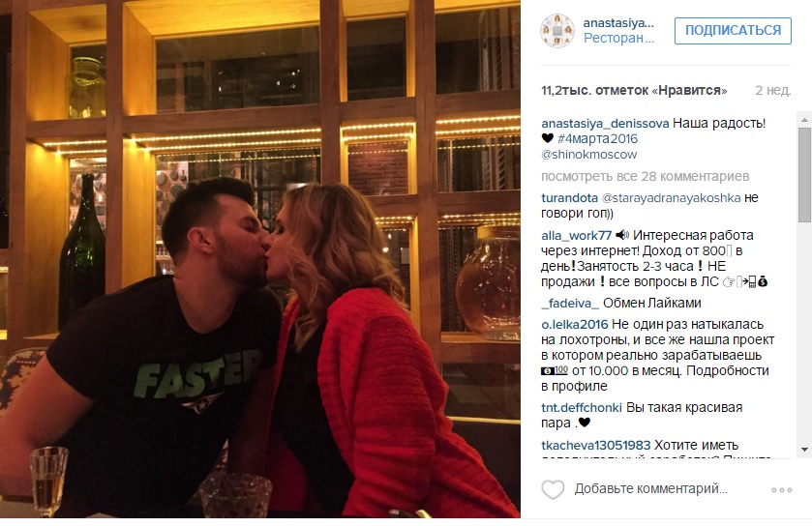Open the three-dots more options menu

(x=781, y=490)
